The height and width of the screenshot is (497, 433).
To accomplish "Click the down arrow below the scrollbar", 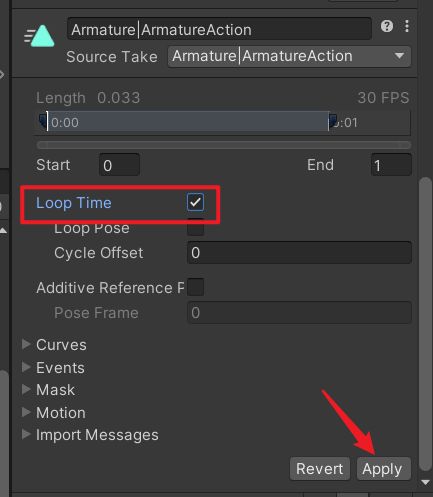I will (425, 482).
